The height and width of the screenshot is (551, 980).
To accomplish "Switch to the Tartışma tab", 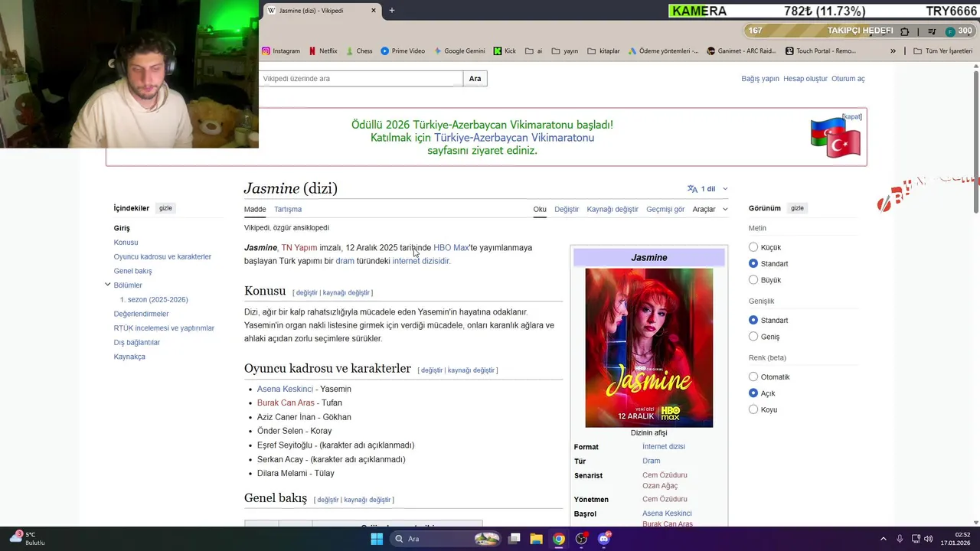I will point(288,209).
